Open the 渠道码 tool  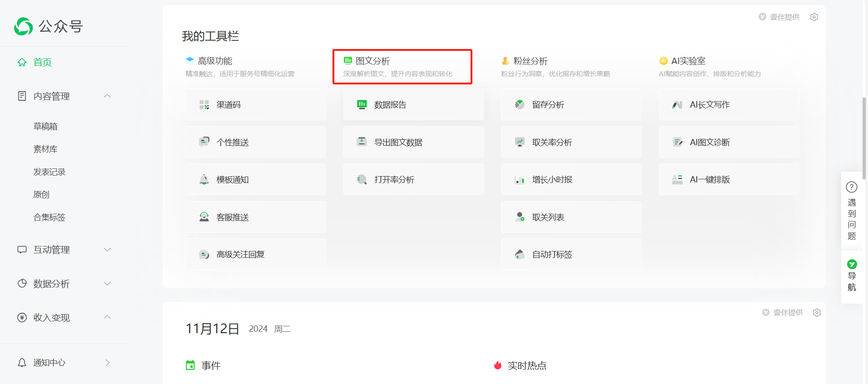(256, 105)
